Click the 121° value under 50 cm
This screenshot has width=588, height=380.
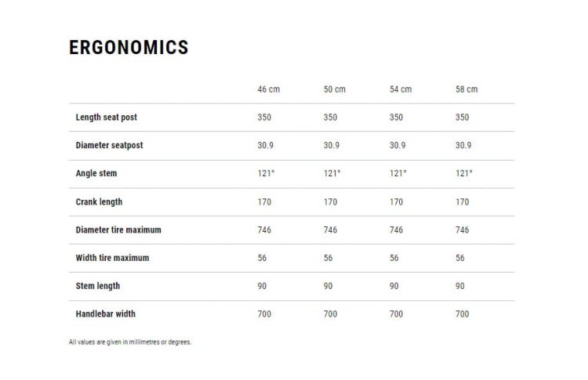pyautogui.click(x=332, y=173)
